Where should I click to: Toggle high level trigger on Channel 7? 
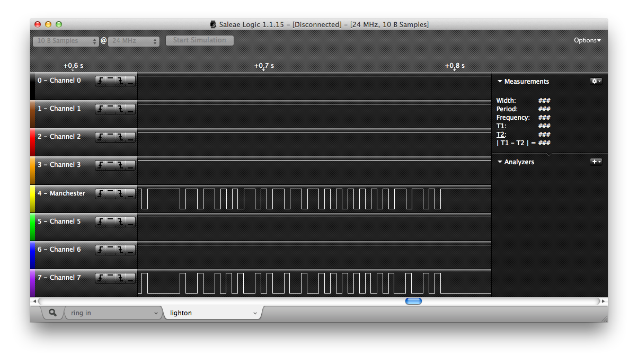110,278
